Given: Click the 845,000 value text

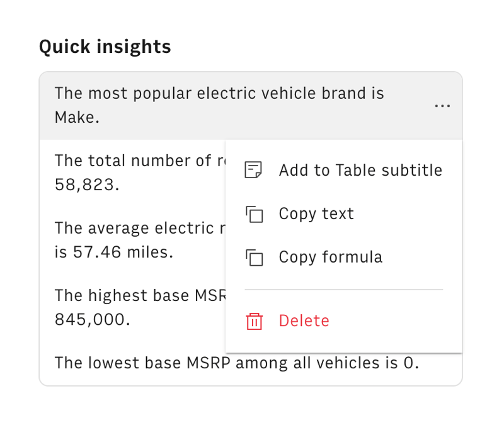Looking at the screenshot, I should (x=92, y=320).
